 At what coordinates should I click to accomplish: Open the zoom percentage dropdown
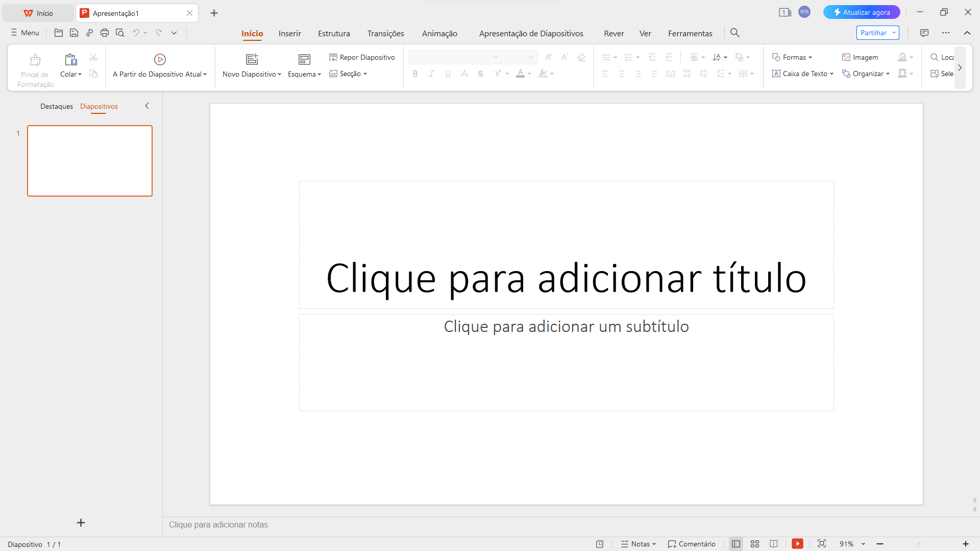tap(864, 543)
